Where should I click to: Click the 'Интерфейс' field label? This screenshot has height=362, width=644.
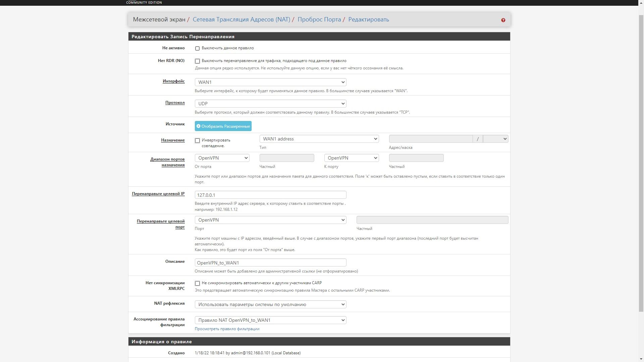(x=174, y=81)
